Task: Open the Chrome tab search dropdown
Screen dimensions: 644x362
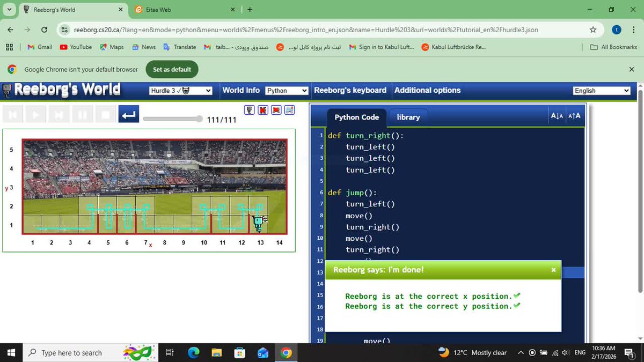Action: 9,10
